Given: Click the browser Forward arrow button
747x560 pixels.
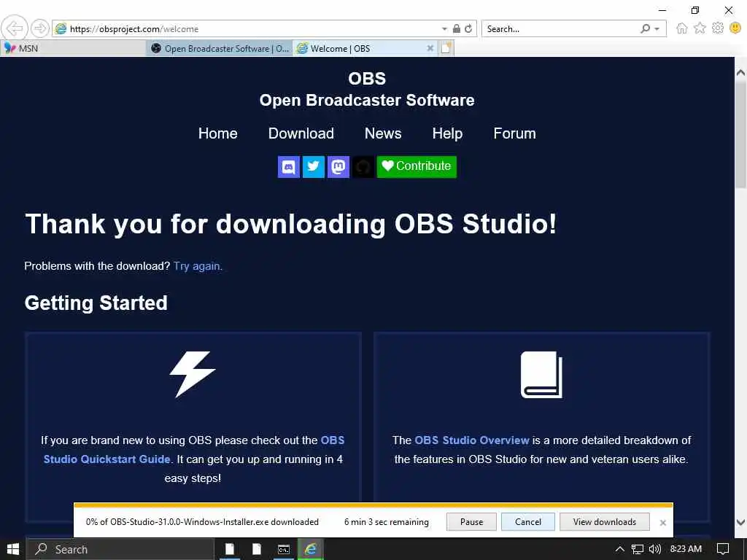Looking at the screenshot, I should click(40, 28).
